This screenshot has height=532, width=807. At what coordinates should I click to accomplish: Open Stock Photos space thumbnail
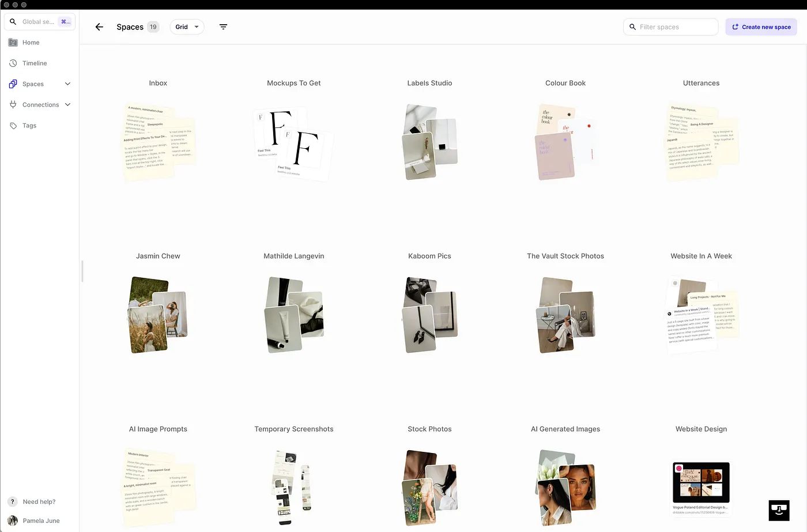430,488
